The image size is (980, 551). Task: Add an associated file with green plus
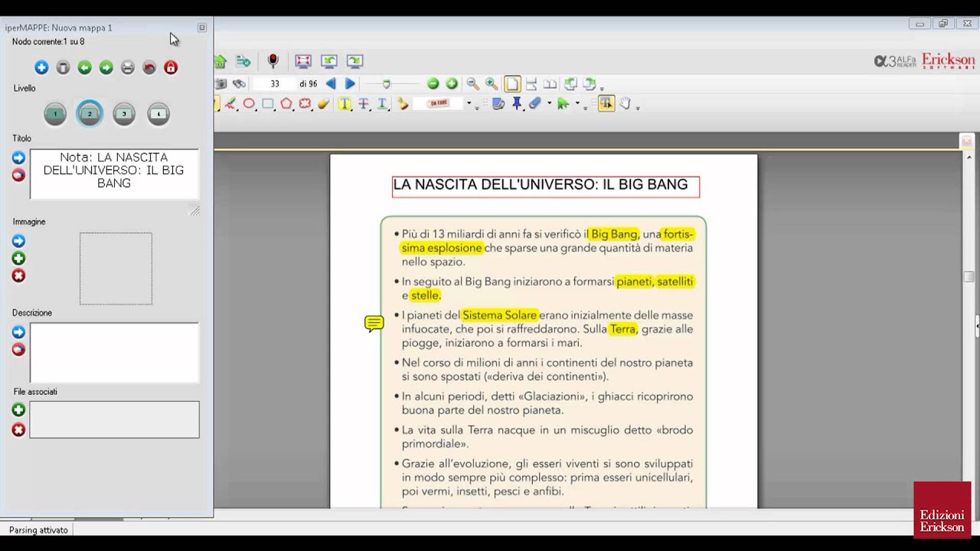(x=18, y=410)
